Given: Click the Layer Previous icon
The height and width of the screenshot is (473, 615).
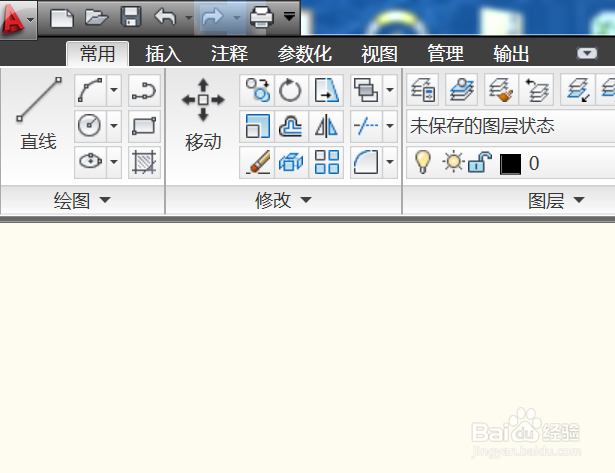Looking at the screenshot, I should pyautogui.click(x=536, y=90).
